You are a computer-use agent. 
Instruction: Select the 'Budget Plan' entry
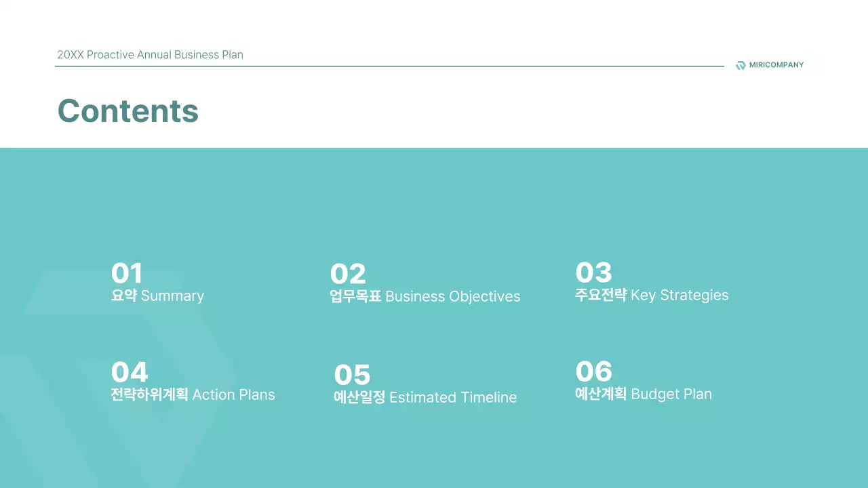click(x=671, y=394)
